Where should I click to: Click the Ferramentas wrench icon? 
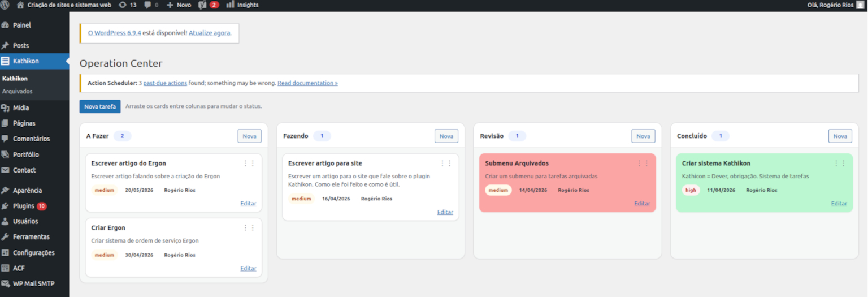5,237
